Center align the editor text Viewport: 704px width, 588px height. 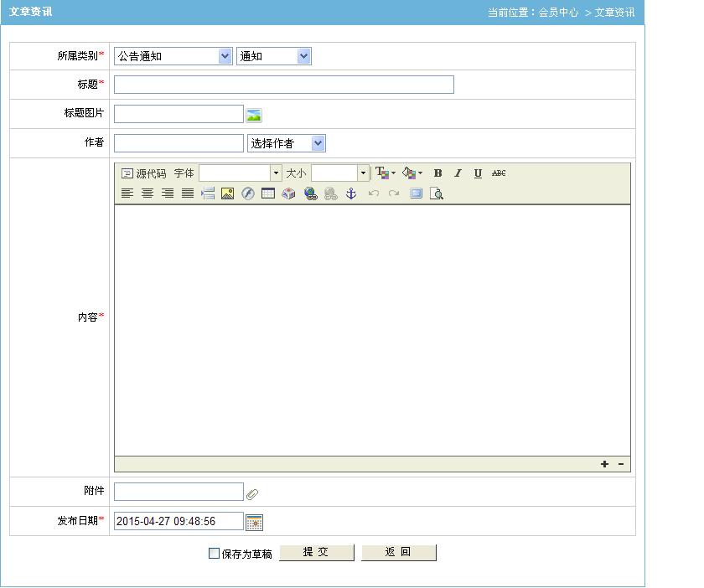(148, 193)
